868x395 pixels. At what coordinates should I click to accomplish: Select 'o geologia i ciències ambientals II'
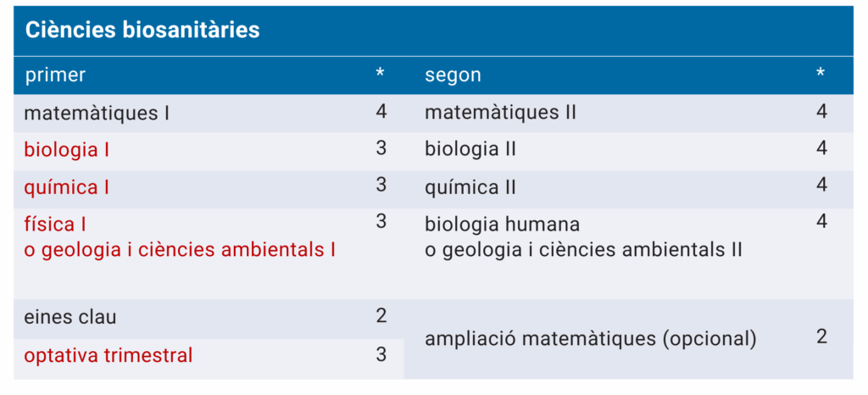coord(583,251)
